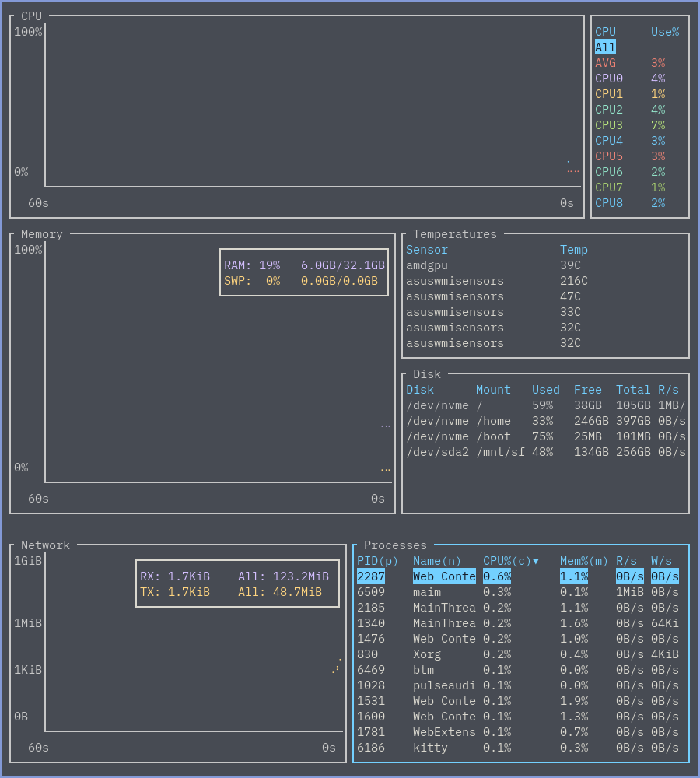Click the Network RX/TX legend box

click(x=238, y=584)
